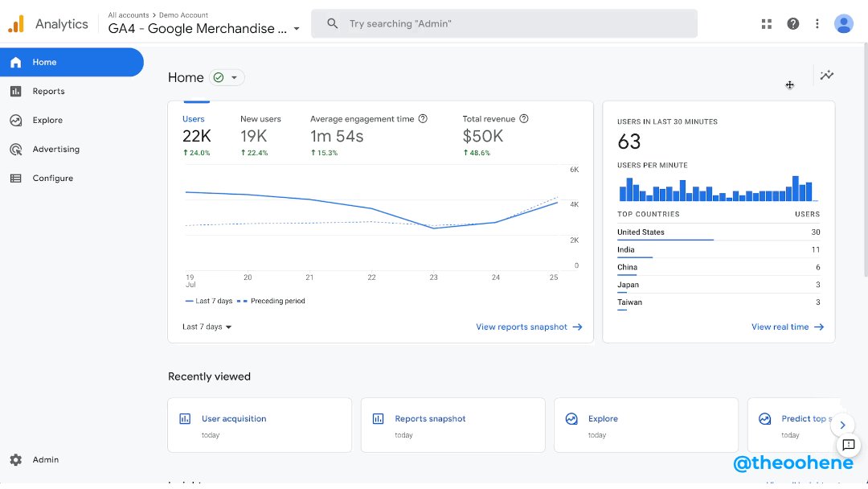Click Demo Account breadcrumb
868x489 pixels.
point(183,15)
